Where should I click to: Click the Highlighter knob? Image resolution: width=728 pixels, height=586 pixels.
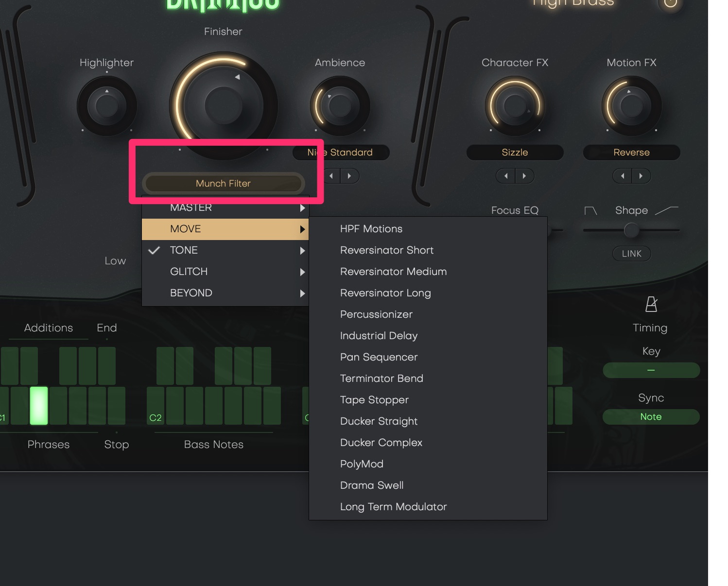click(107, 106)
